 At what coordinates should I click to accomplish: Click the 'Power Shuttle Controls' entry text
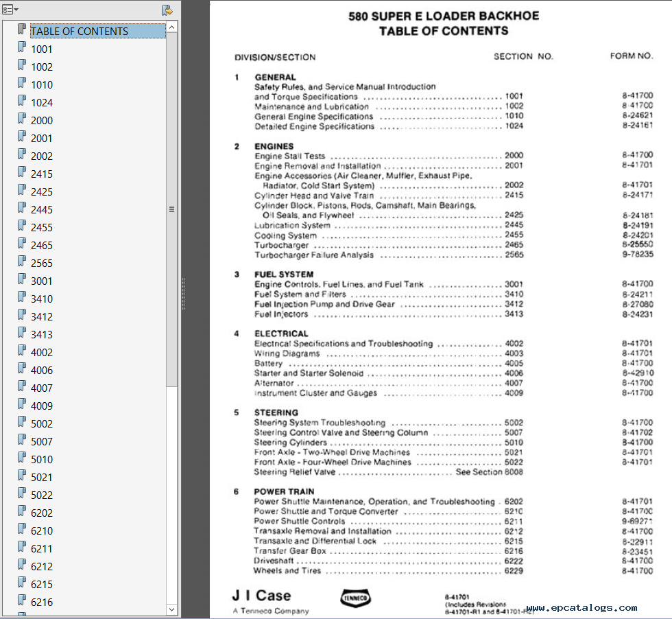[300, 521]
